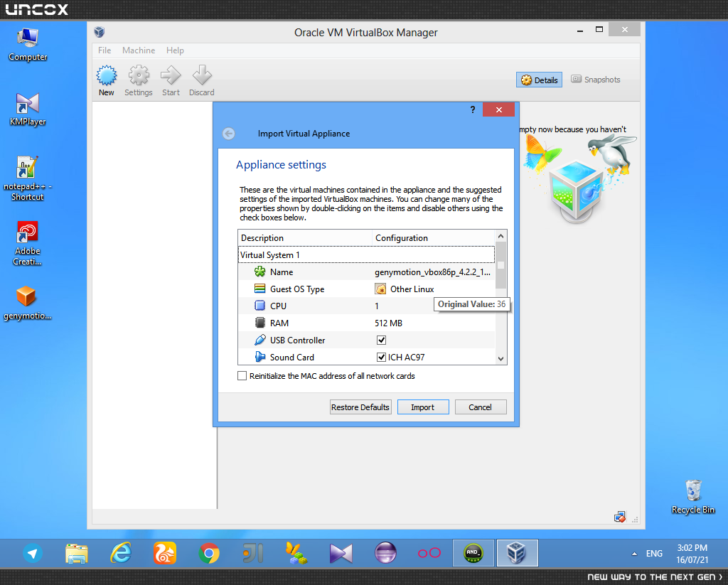Click the VirtualBox title bar logo
Viewport: 728px width, 585px height.
click(99, 32)
